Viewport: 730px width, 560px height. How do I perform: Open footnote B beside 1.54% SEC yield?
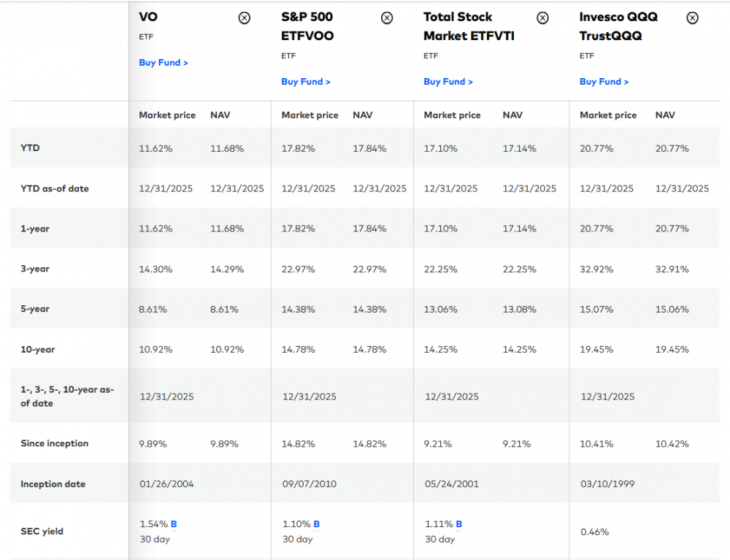[x=174, y=524]
